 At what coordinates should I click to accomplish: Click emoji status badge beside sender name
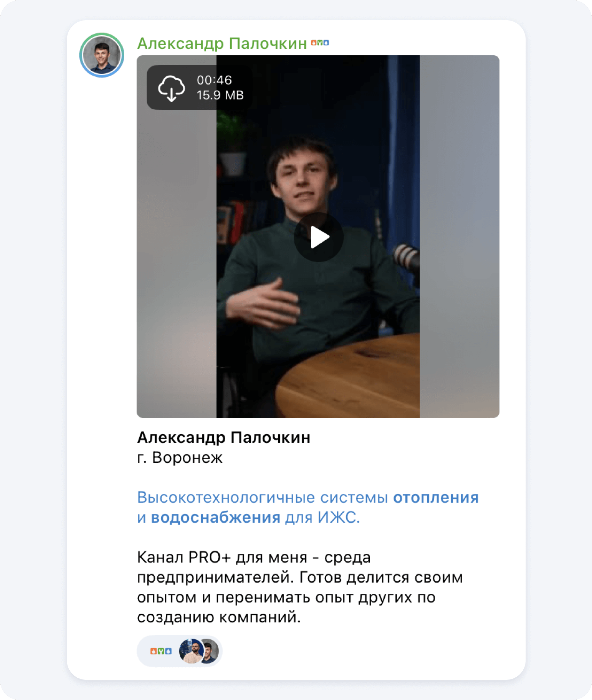[320, 43]
